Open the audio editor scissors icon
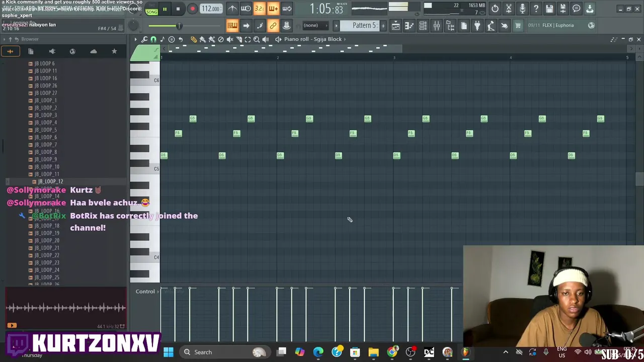This screenshot has height=362, width=644. (509, 9)
